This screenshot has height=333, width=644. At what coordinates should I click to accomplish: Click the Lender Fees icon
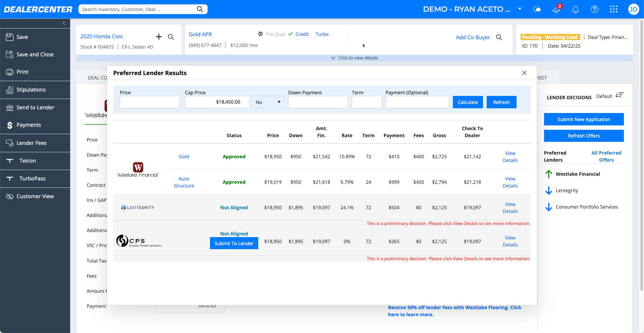[10, 143]
